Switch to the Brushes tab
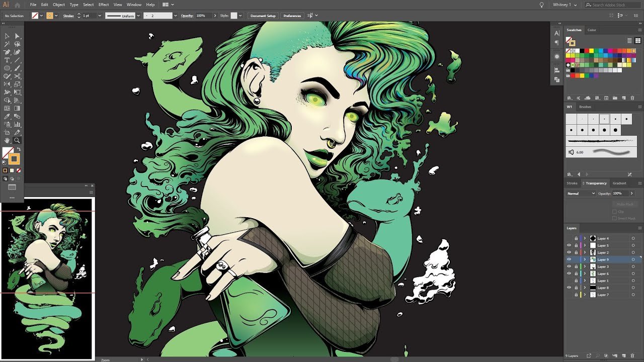The image size is (644, 362). (x=585, y=107)
